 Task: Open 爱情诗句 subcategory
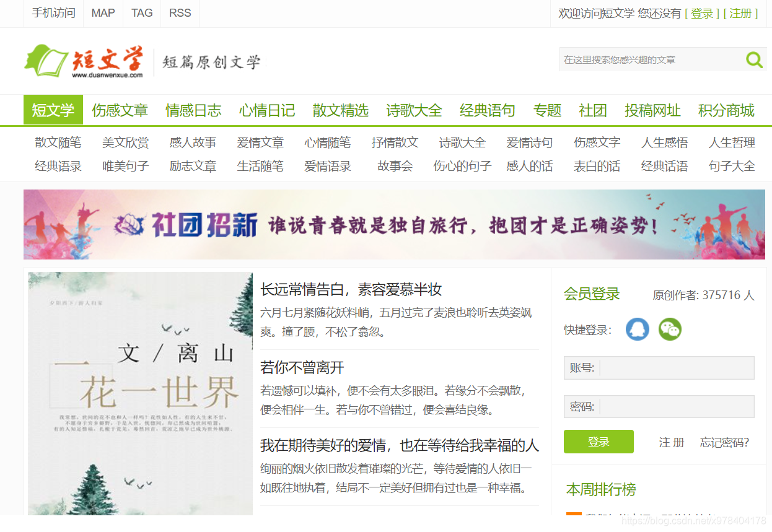pyautogui.click(x=530, y=142)
